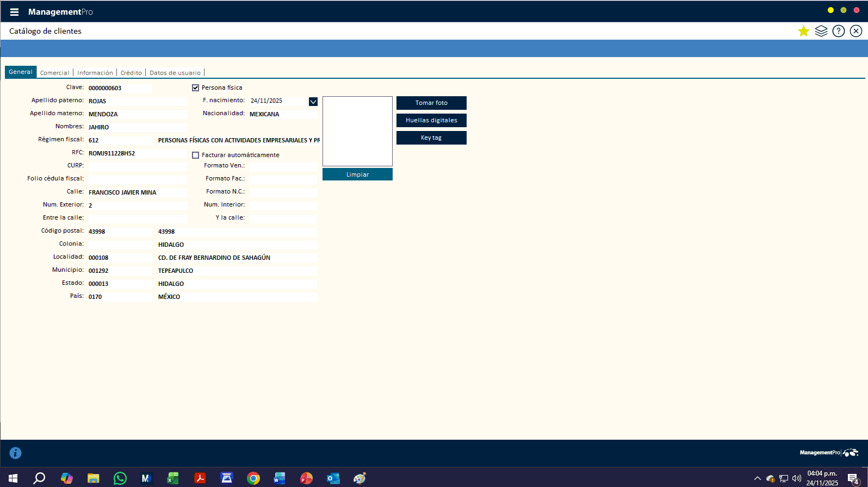
Task: Enable Facturar automáticamente checkbox
Action: (x=196, y=155)
